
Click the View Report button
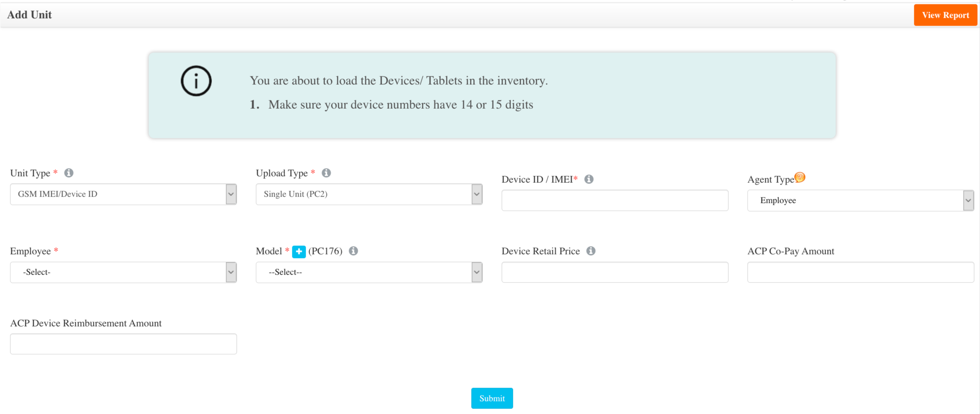pyautogui.click(x=945, y=15)
